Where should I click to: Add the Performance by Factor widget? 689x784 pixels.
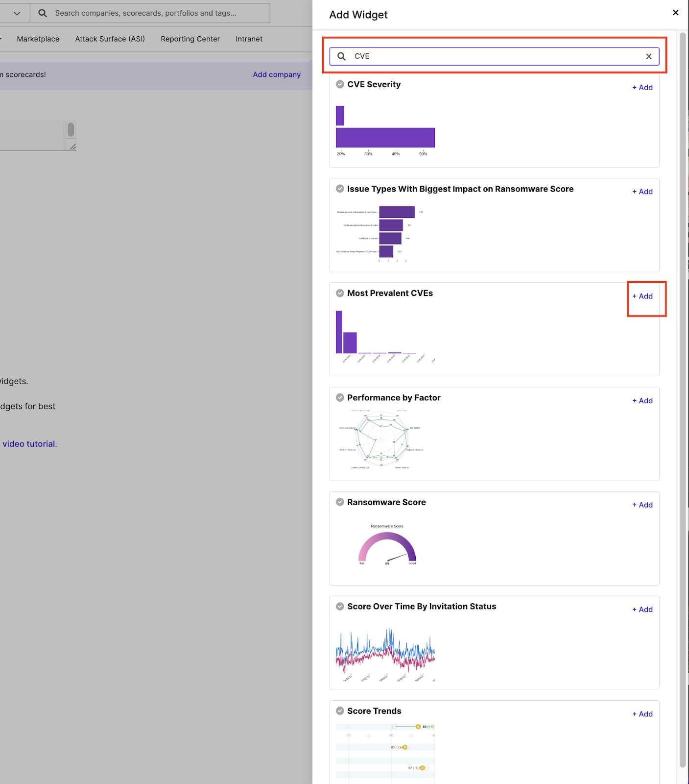point(642,401)
